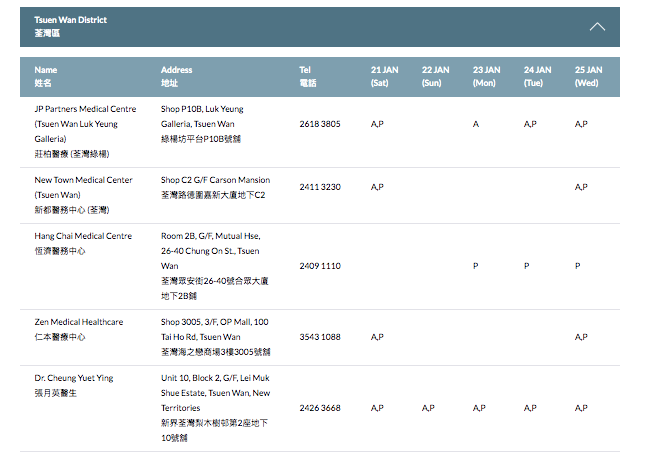Click phone number 2411 3230
The height and width of the screenshot is (467, 646).
pyautogui.click(x=320, y=187)
